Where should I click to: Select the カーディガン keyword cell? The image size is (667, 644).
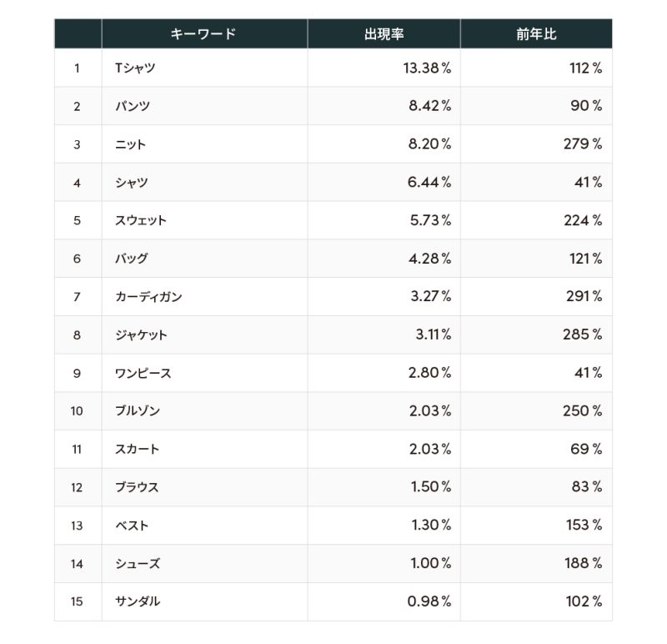pos(148,297)
